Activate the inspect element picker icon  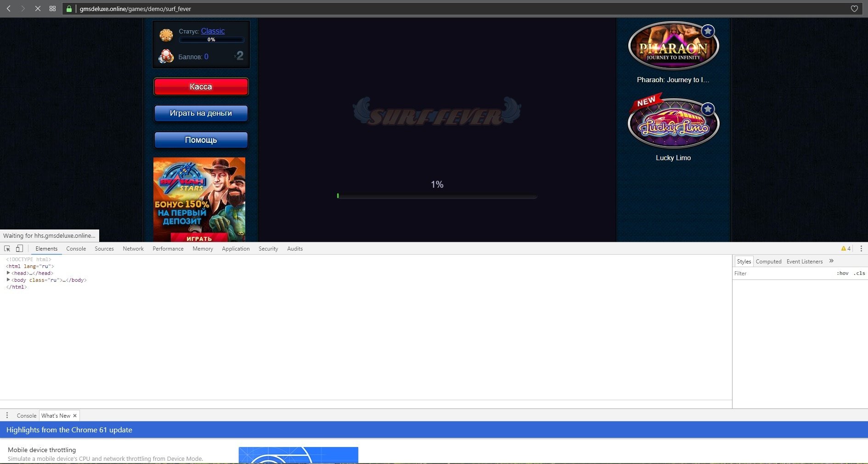pos(7,248)
